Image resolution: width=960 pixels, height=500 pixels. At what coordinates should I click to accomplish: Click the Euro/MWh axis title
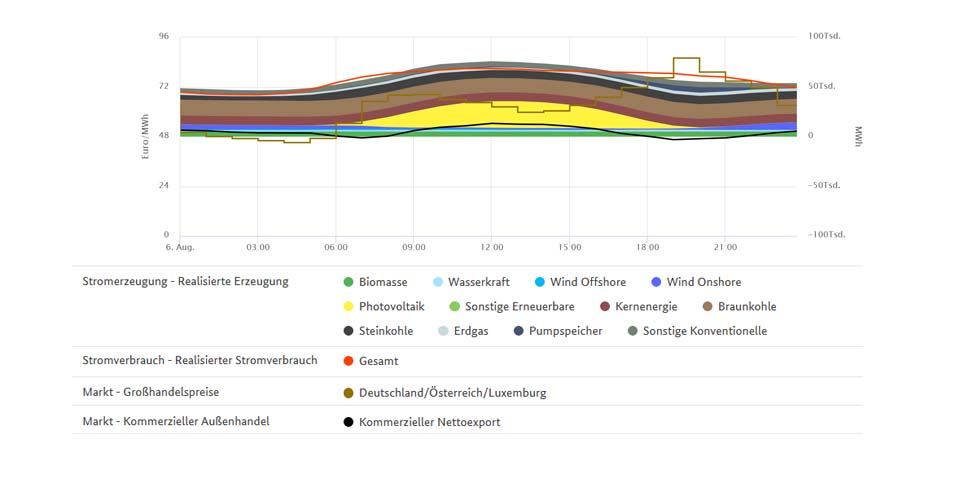(x=145, y=137)
